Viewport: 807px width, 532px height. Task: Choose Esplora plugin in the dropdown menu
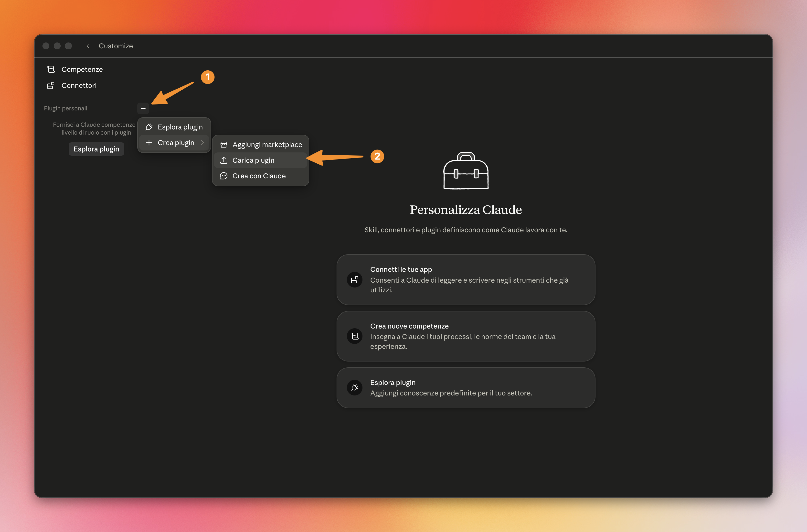[x=174, y=127]
